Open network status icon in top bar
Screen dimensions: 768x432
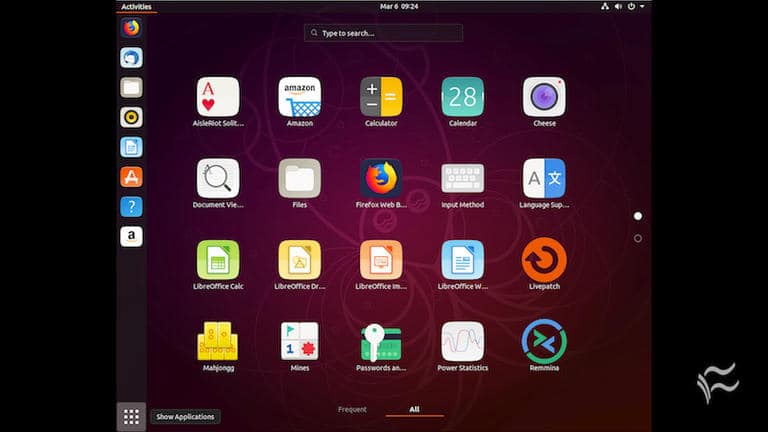point(605,6)
